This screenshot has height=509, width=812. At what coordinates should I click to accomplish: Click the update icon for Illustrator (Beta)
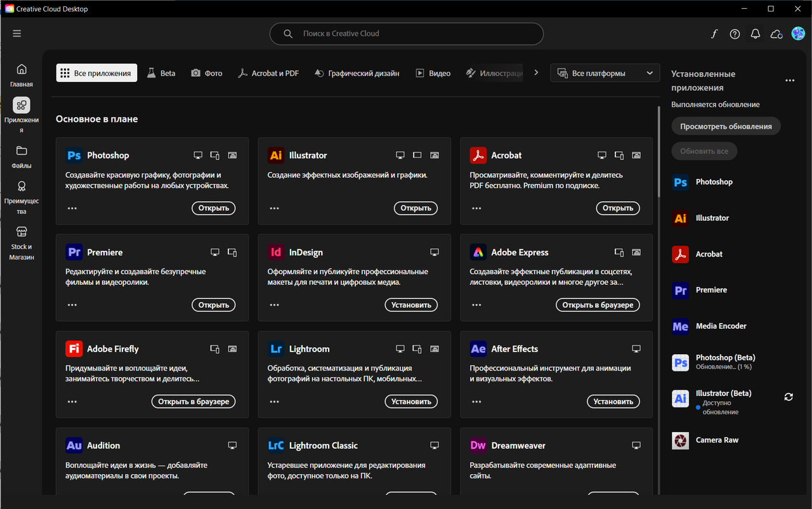[789, 397]
